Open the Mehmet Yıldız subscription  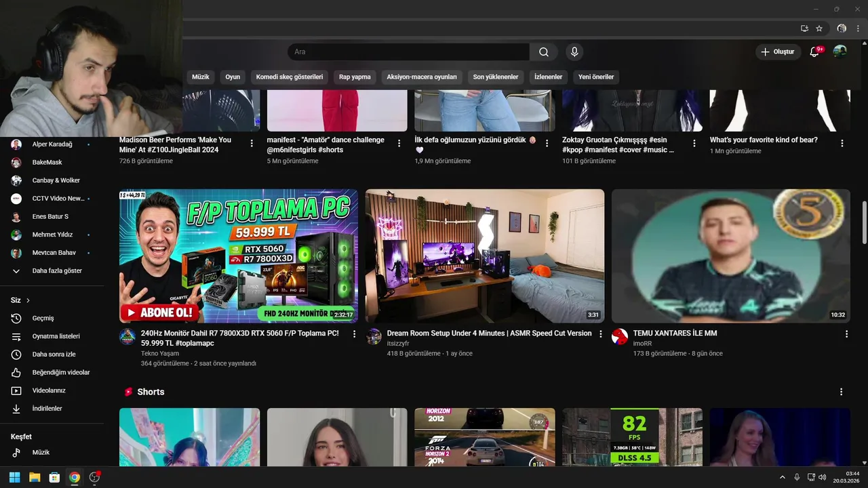52,235
